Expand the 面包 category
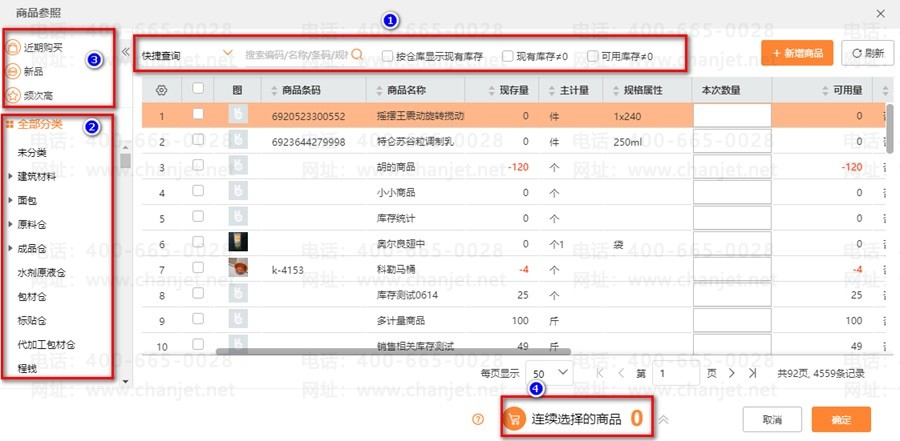The height and width of the screenshot is (441, 900). pyautogui.click(x=10, y=200)
